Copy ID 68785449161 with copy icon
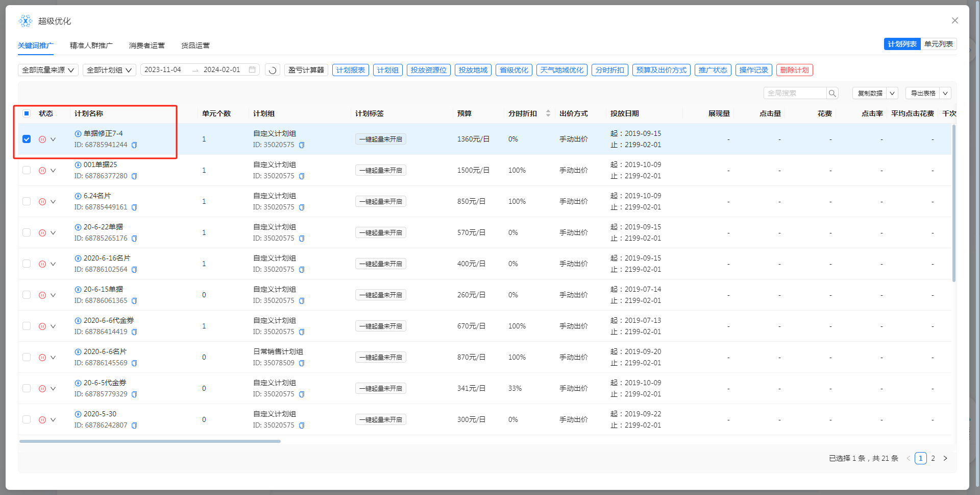This screenshot has width=980, height=495. (x=134, y=207)
